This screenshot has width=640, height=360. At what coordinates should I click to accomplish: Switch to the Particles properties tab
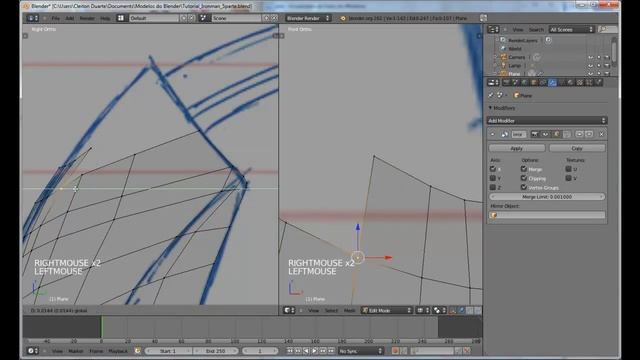click(589, 82)
